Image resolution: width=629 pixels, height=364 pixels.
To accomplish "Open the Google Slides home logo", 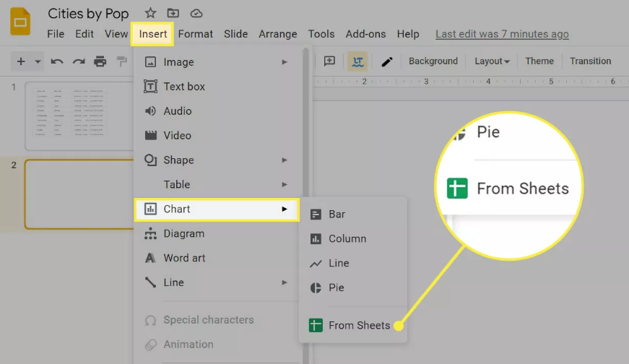I will 20,21.
